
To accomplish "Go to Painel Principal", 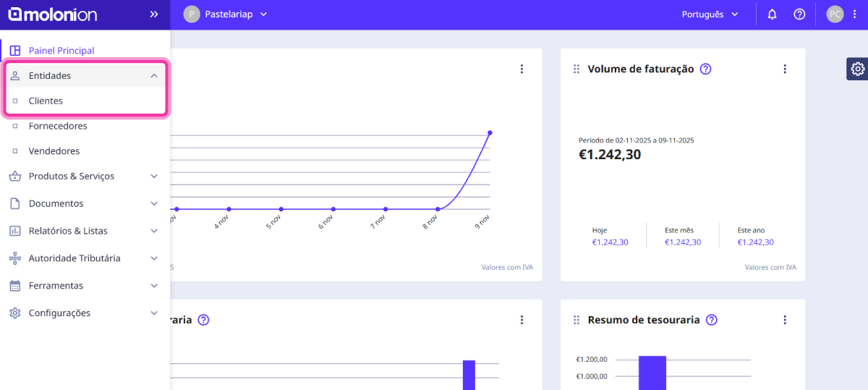I will click(61, 51).
